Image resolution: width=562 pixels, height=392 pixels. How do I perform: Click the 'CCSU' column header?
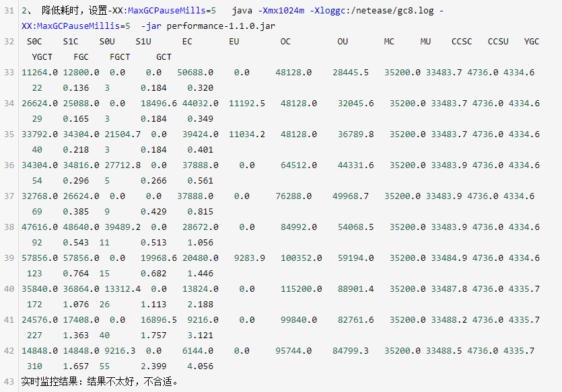click(498, 42)
